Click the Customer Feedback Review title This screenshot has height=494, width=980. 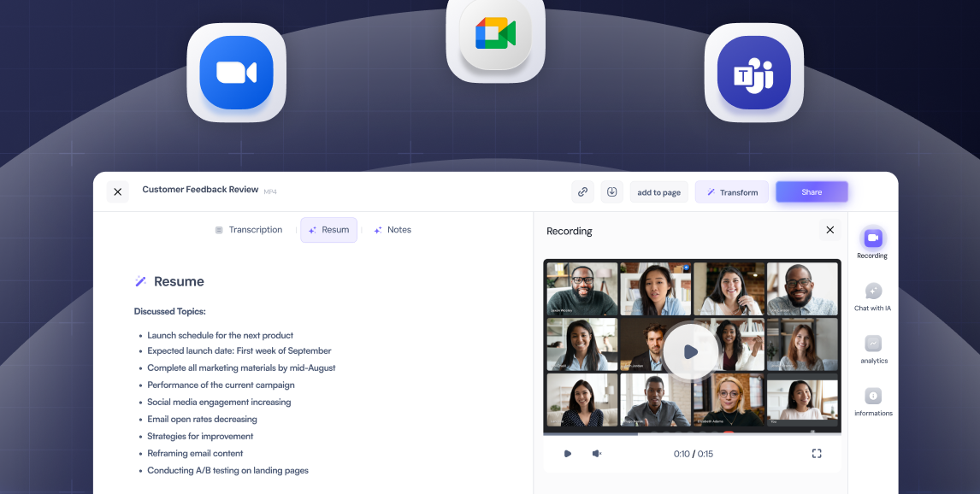200,189
